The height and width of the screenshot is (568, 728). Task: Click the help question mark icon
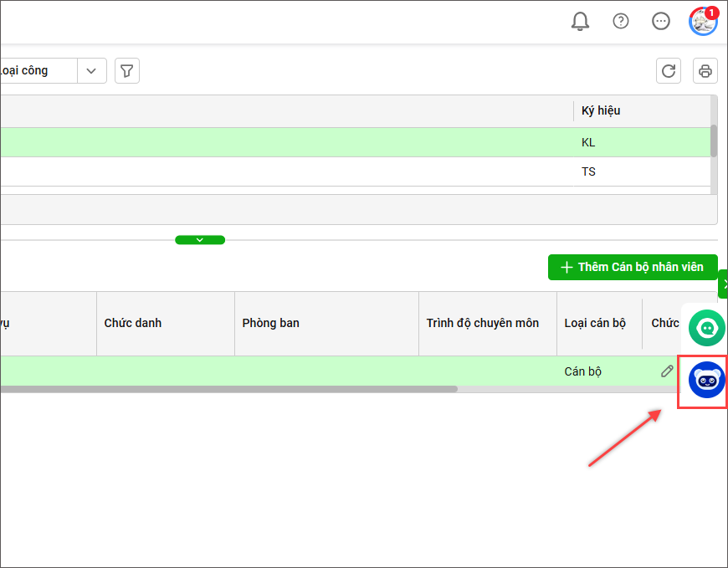(620, 22)
